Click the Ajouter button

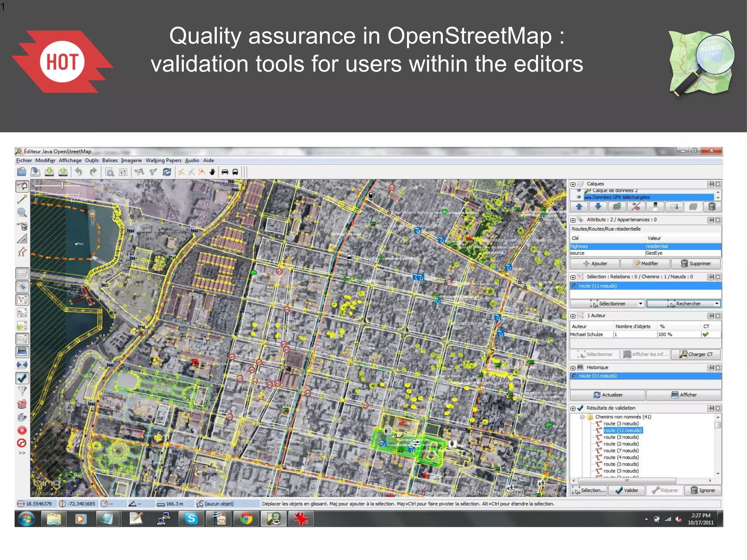(595, 263)
